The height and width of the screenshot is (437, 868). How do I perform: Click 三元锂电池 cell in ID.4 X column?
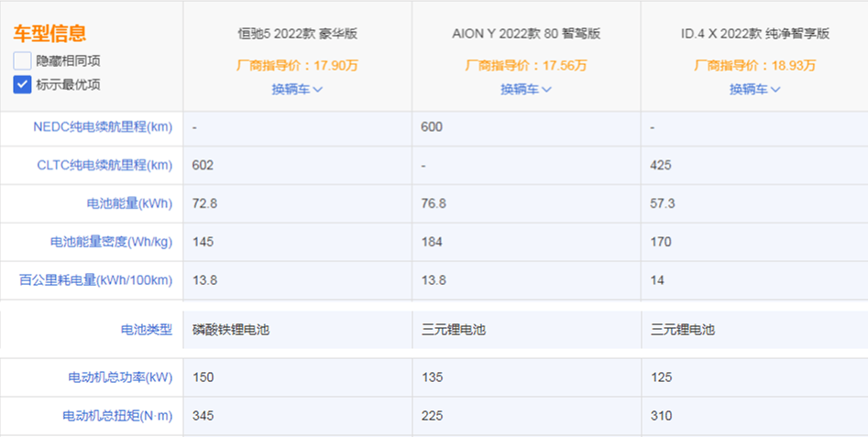(683, 330)
